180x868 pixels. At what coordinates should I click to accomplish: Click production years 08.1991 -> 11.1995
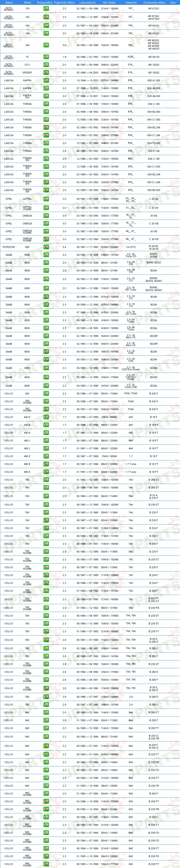tap(87, 247)
